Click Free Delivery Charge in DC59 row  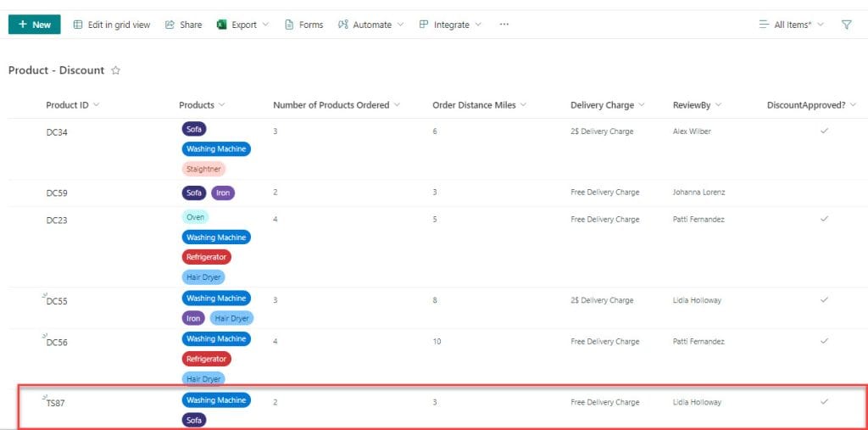605,193
